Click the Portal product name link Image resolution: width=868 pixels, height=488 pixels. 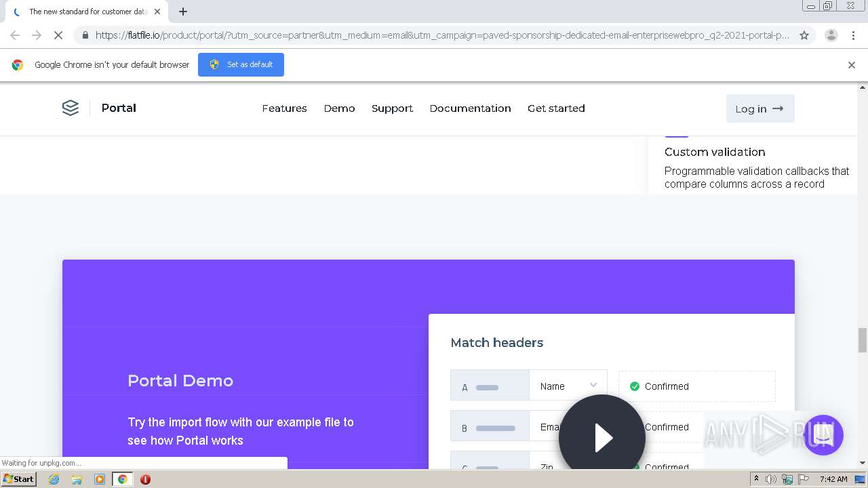click(x=119, y=108)
